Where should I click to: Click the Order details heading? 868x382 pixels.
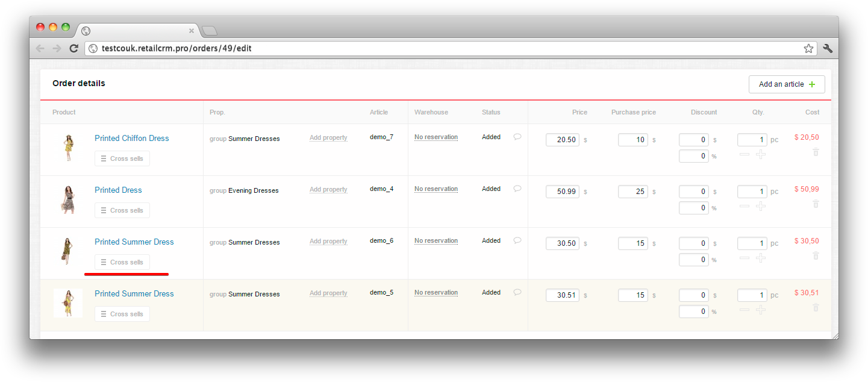pos(79,83)
